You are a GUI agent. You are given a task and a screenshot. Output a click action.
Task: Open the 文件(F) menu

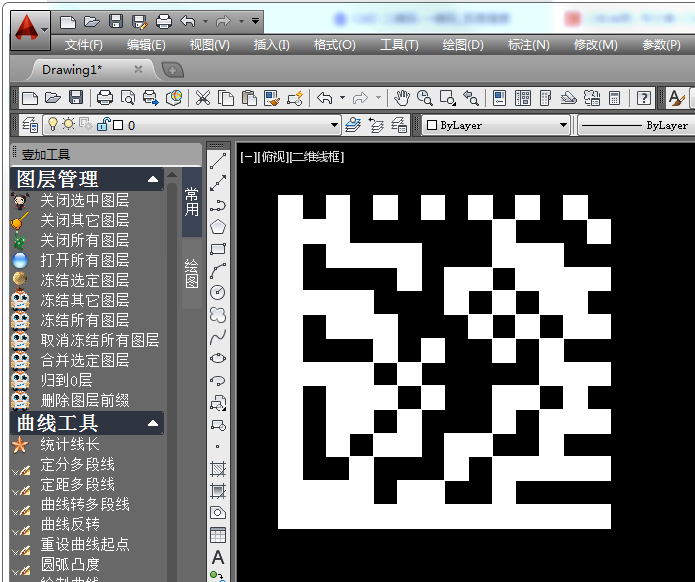click(x=83, y=45)
